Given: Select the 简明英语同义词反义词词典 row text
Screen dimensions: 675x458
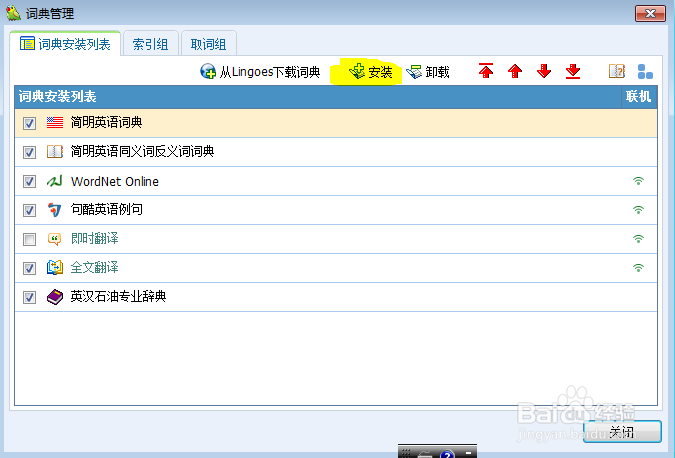Looking at the screenshot, I should 142,151.
